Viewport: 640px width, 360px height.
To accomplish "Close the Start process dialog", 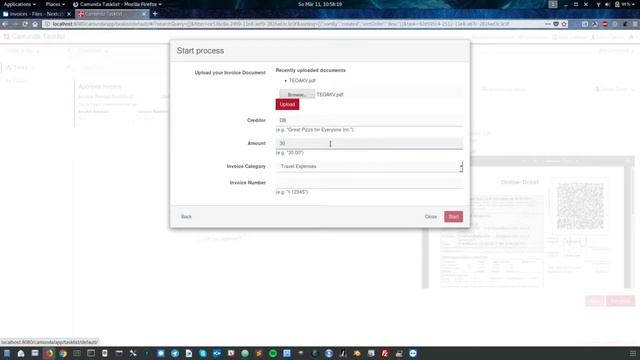I will pos(431,216).
